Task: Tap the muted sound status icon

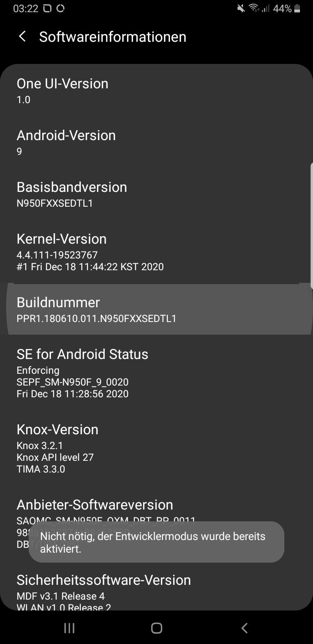Action: pos(240,8)
